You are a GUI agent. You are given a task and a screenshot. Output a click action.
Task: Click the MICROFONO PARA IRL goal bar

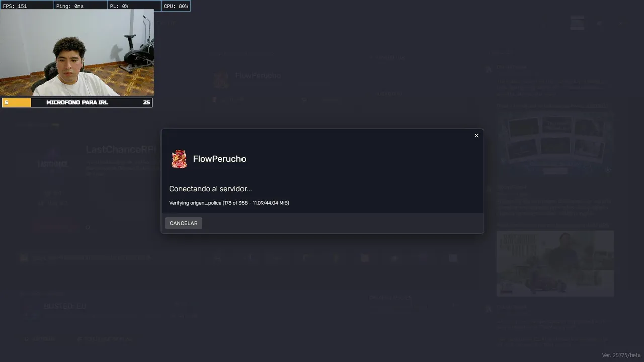pos(77,102)
